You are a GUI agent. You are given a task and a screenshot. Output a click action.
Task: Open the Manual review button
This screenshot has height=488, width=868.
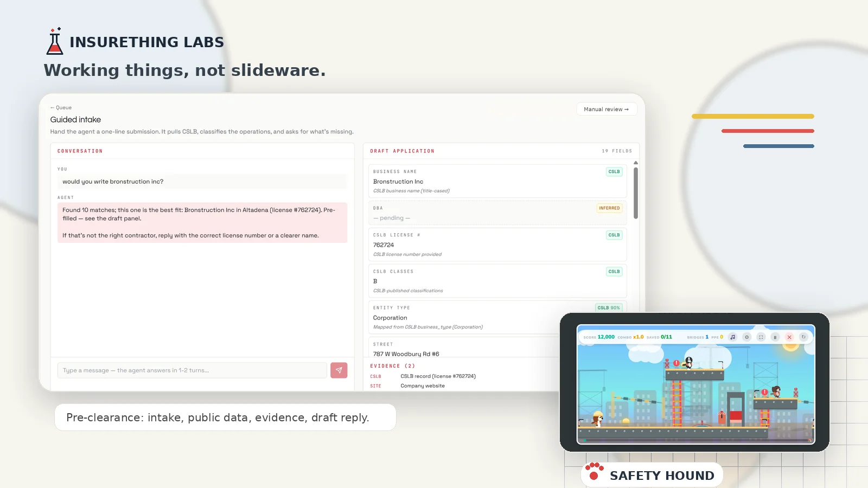pyautogui.click(x=606, y=109)
